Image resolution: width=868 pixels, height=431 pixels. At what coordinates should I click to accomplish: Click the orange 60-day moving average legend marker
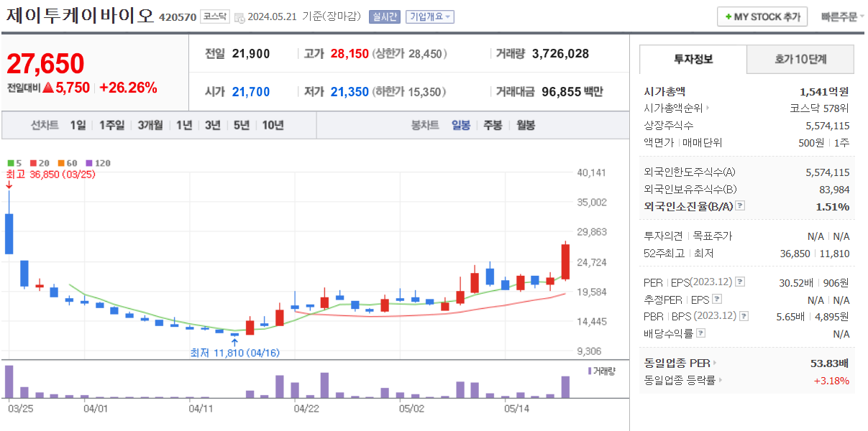coord(61,163)
